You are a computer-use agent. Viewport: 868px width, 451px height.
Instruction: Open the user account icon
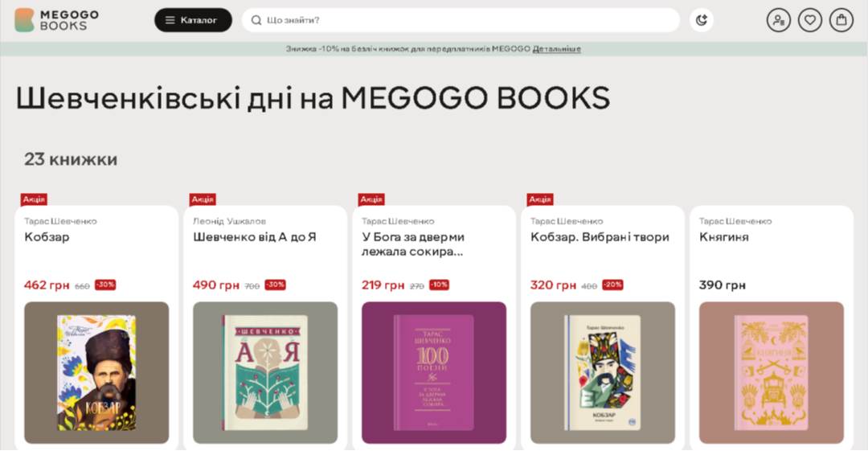pyautogui.click(x=778, y=20)
